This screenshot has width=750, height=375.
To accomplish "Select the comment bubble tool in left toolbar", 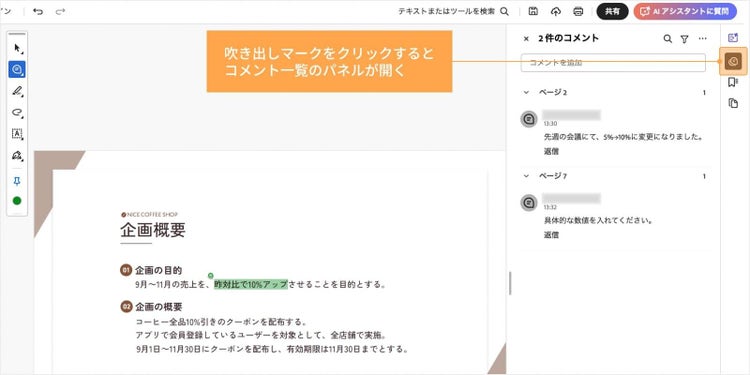I will (17, 69).
